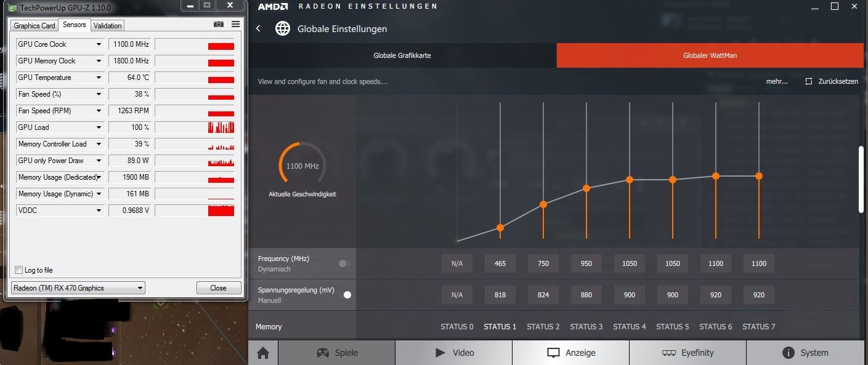Screen dimensions: 868x365
Task: Open the GPU-Z hamburger menu icon
Action: pos(235,25)
